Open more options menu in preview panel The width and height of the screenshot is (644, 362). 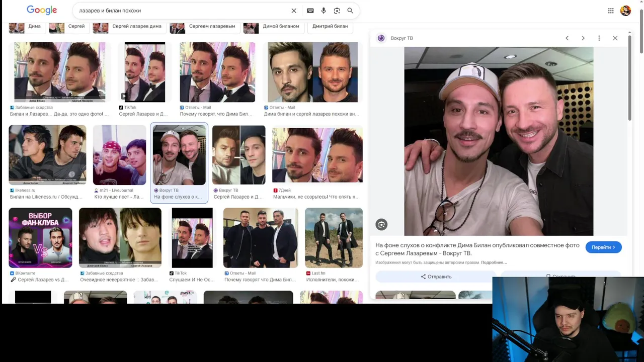pos(599,38)
